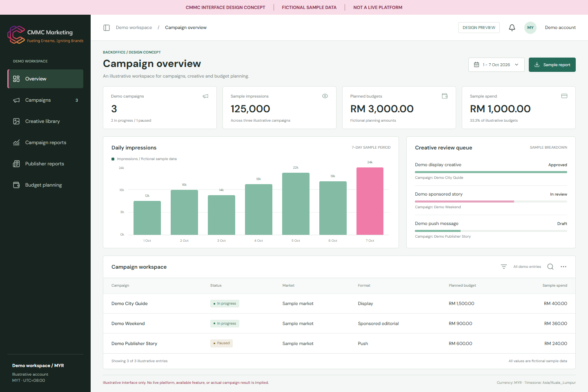Click the MY account avatar

530,28
